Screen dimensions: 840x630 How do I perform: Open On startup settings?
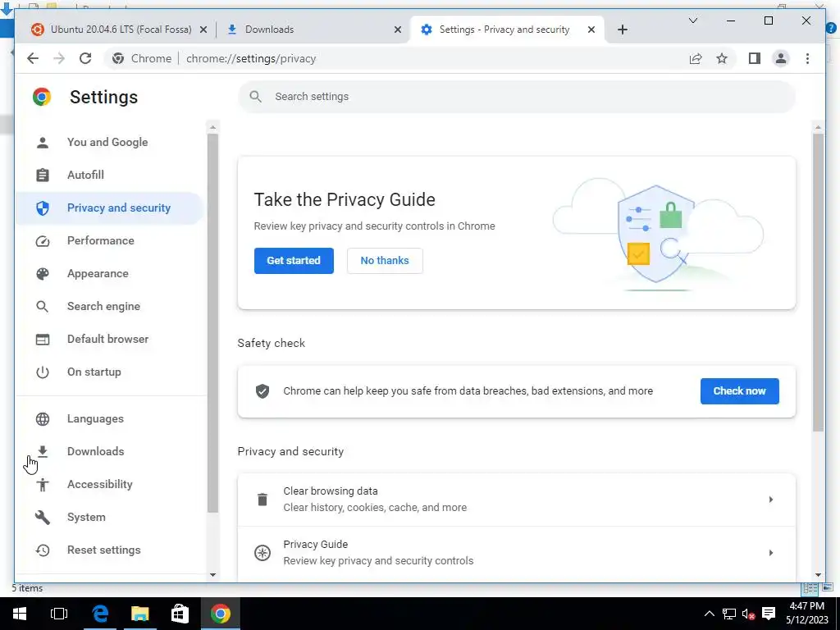pos(110,372)
